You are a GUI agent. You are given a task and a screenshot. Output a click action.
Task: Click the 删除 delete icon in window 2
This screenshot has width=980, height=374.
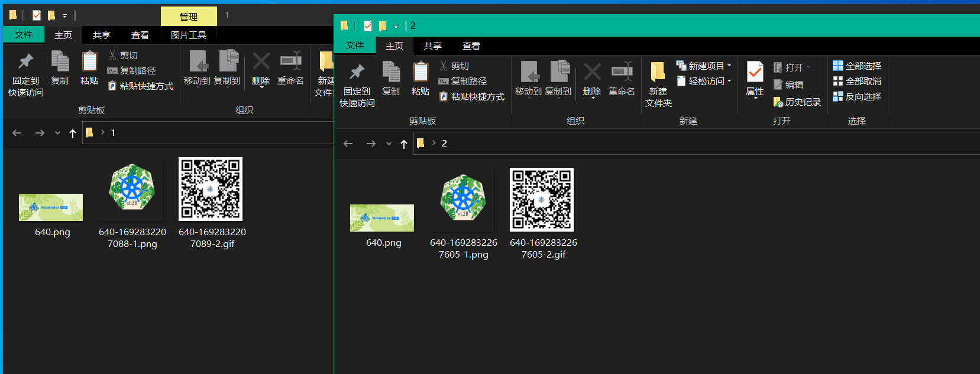pyautogui.click(x=592, y=79)
